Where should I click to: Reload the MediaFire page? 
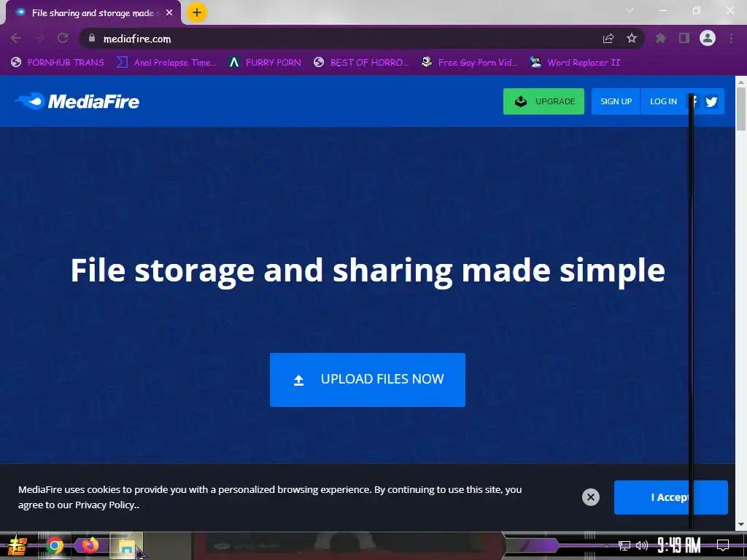[63, 38]
